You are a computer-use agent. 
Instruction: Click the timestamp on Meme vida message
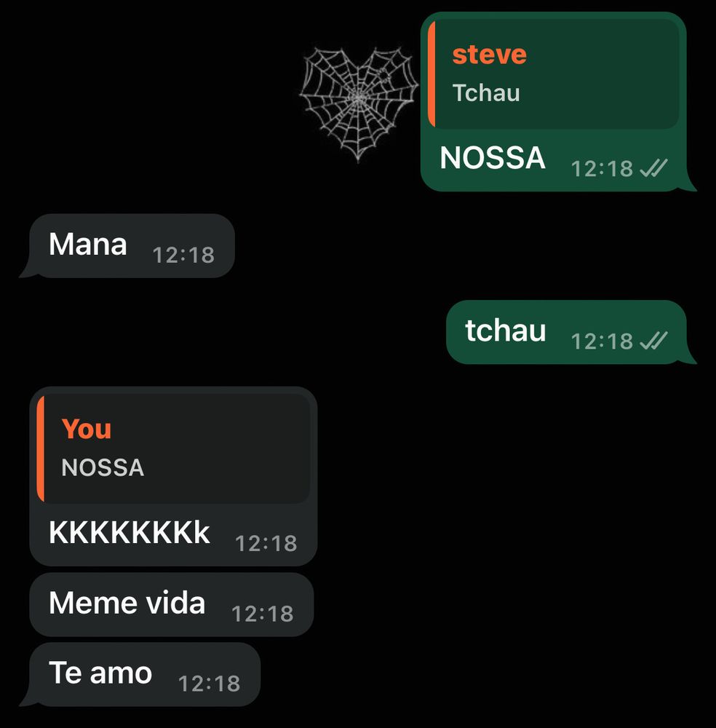[x=263, y=613]
